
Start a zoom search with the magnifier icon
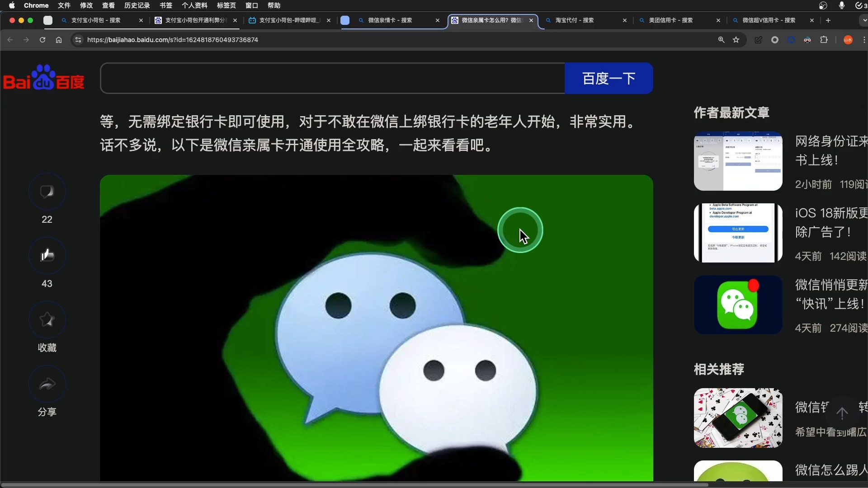(x=721, y=40)
